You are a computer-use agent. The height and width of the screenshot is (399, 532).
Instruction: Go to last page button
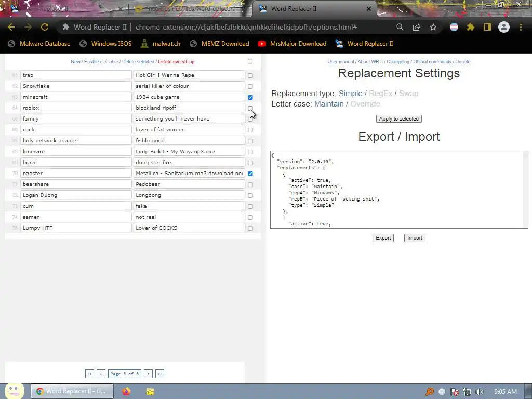pos(160,374)
